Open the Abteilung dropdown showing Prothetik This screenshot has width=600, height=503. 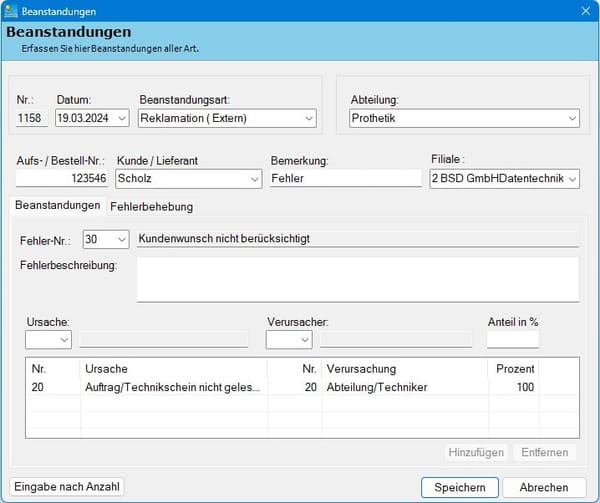tap(572, 118)
